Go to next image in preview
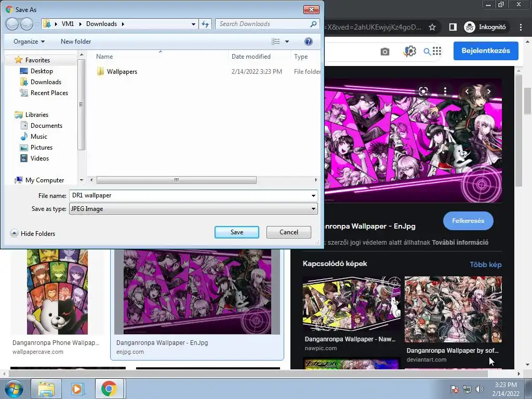 coord(489,91)
